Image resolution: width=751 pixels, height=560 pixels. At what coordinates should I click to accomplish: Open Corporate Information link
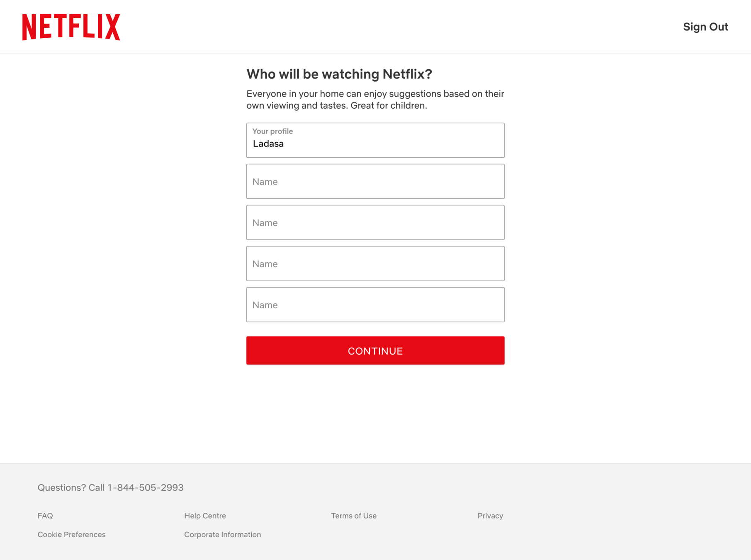click(x=222, y=534)
